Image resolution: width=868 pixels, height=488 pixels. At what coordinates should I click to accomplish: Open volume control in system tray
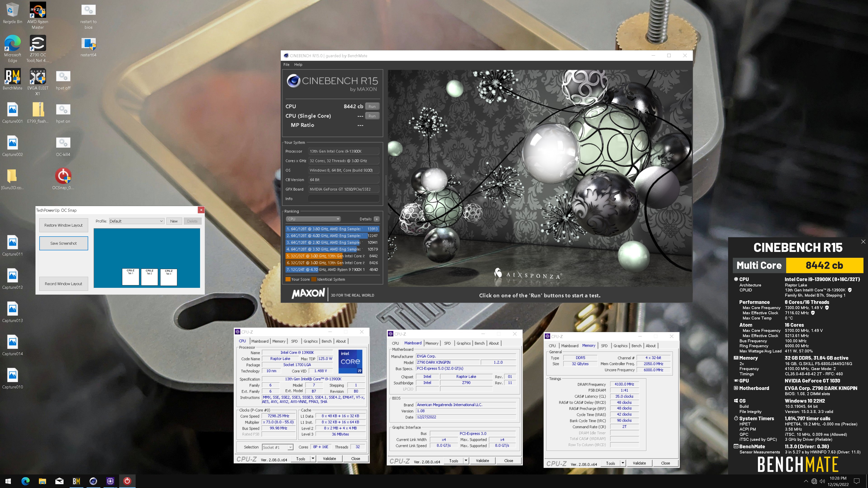tap(822, 481)
